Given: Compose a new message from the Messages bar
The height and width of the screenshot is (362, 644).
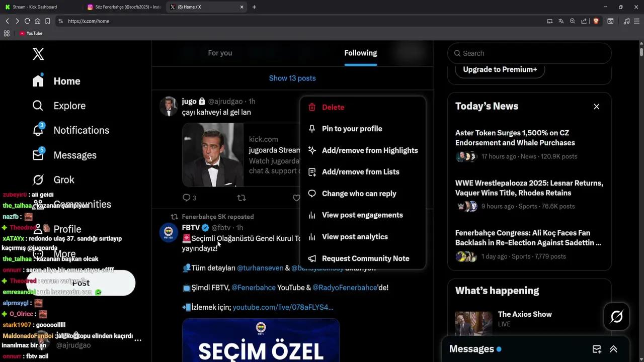Looking at the screenshot, I should (597, 349).
